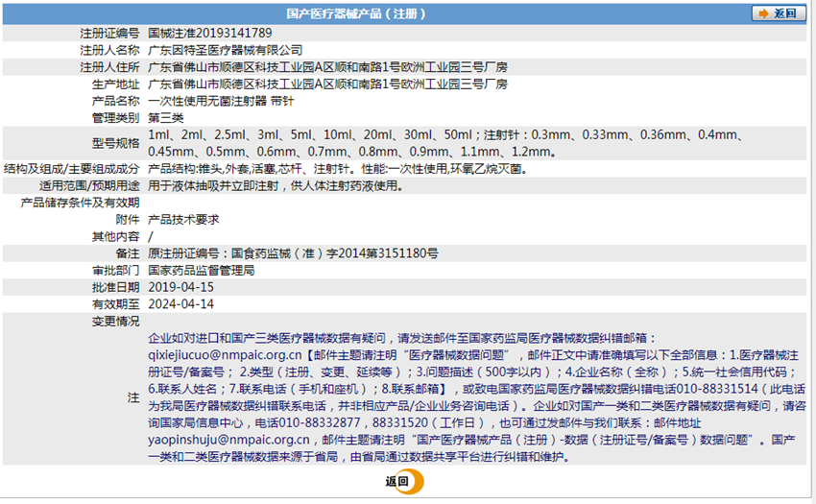
Task: Click the 有效期至 field label
Action: pos(115,304)
